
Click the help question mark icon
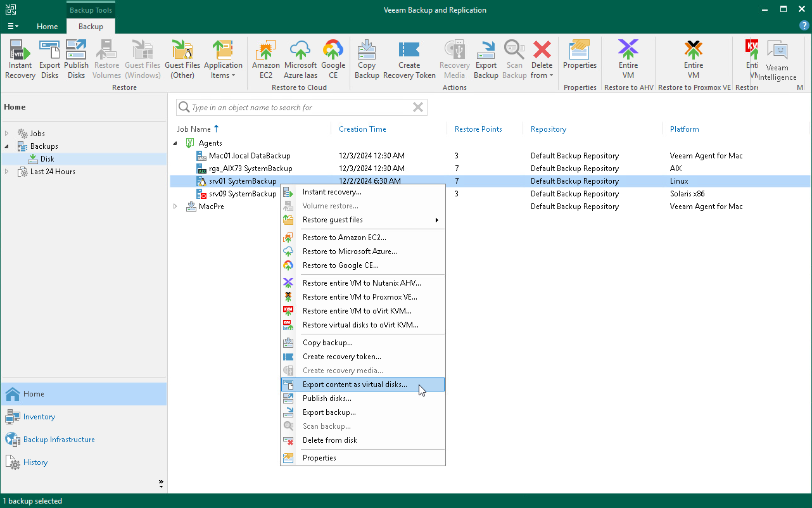(804, 26)
